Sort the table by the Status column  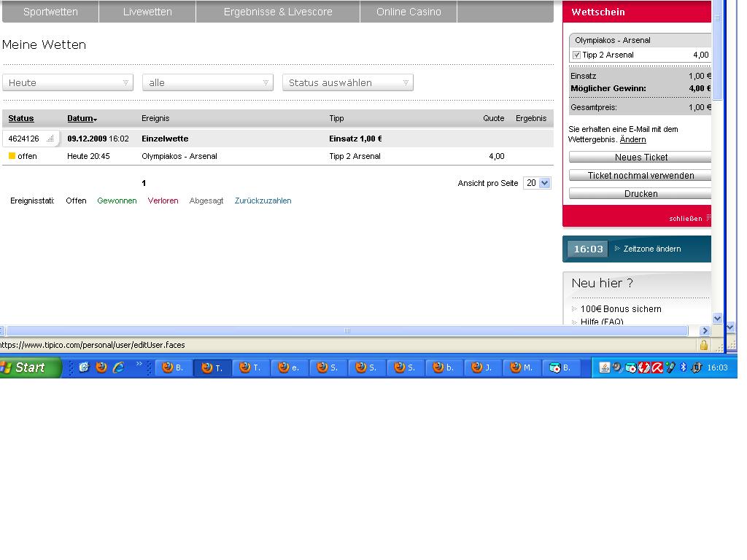pos(21,118)
